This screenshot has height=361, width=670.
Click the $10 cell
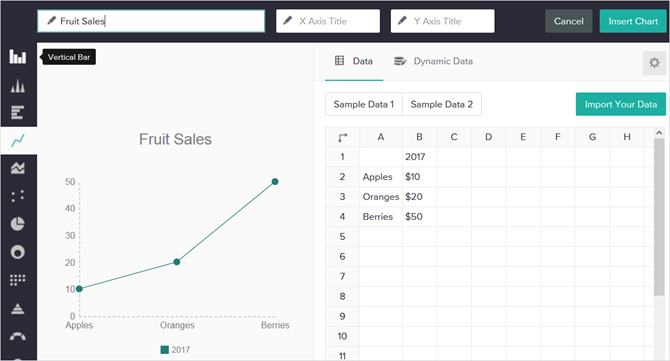419,177
